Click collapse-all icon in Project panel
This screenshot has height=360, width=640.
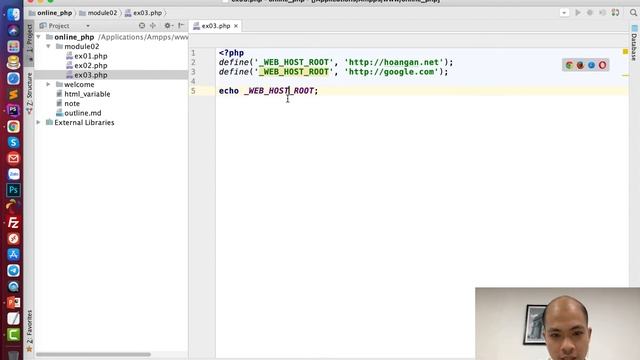point(153,26)
